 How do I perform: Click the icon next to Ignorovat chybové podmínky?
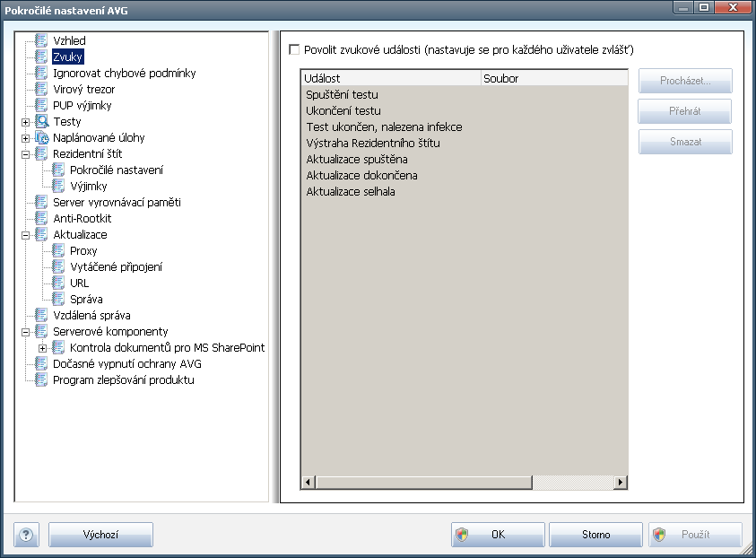(x=42, y=73)
